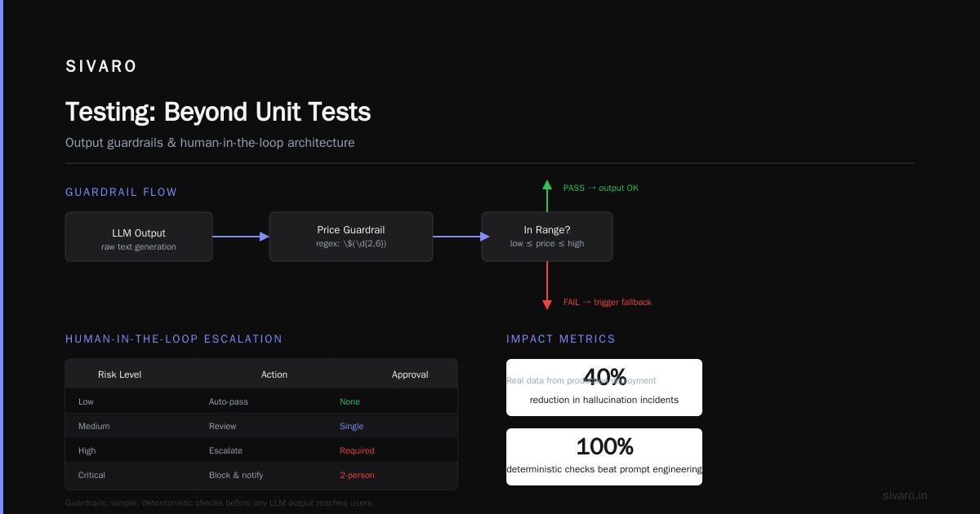980x514 pixels.
Task: Click the IMPACT METRICS section label
Action: point(561,339)
